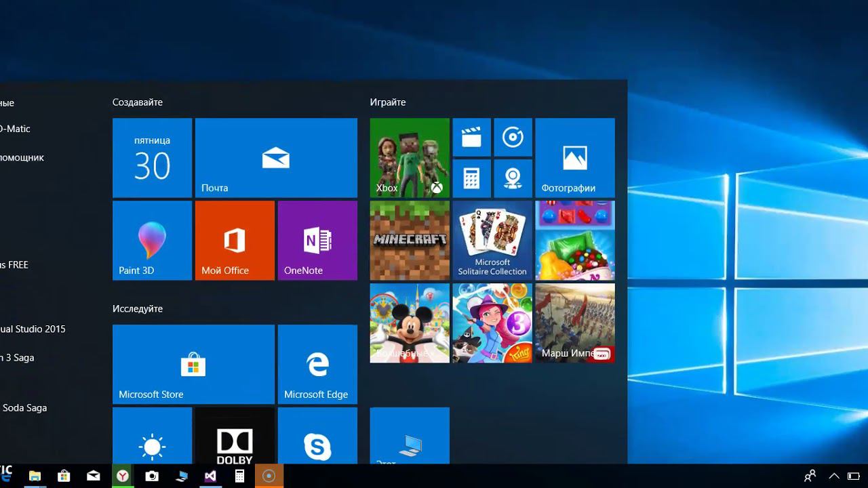Open Calculator from the taskbar

[x=239, y=476]
